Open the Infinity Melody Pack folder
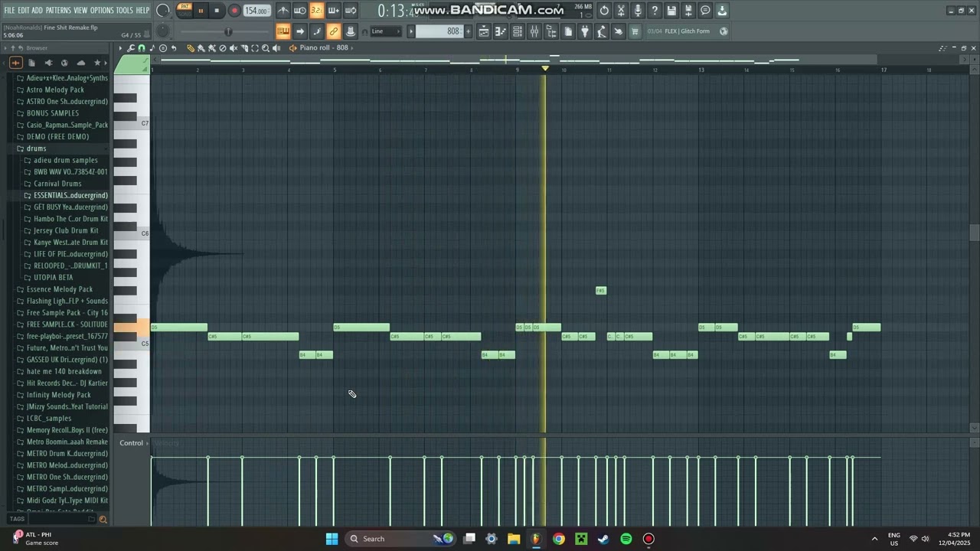Image resolution: width=980 pixels, height=551 pixels. coord(58,395)
